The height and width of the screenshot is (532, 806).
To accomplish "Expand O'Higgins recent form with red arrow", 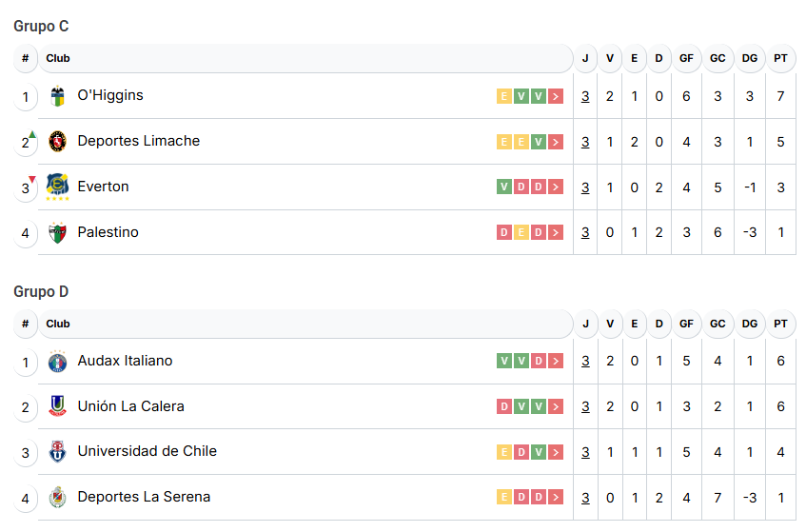I will click(556, 96).
